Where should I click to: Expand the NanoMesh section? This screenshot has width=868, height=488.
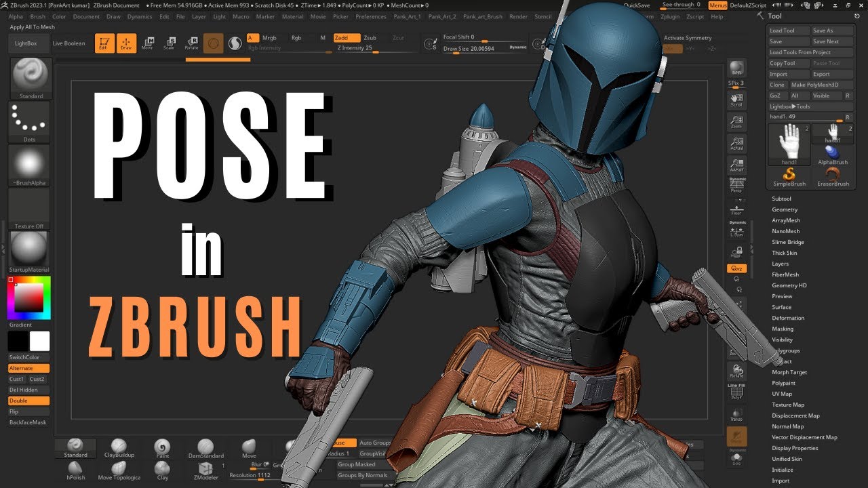coord(786,231)
